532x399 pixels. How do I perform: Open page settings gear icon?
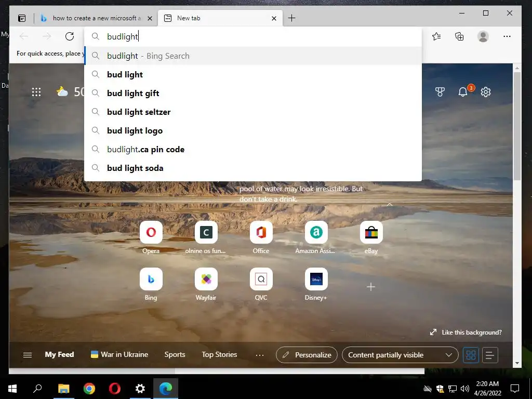486,92
